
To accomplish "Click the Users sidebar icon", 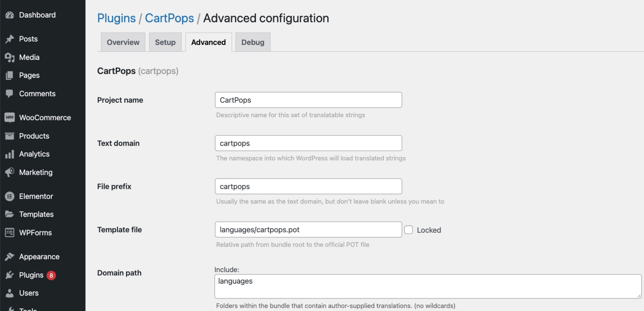I will (x=9, y=293).
